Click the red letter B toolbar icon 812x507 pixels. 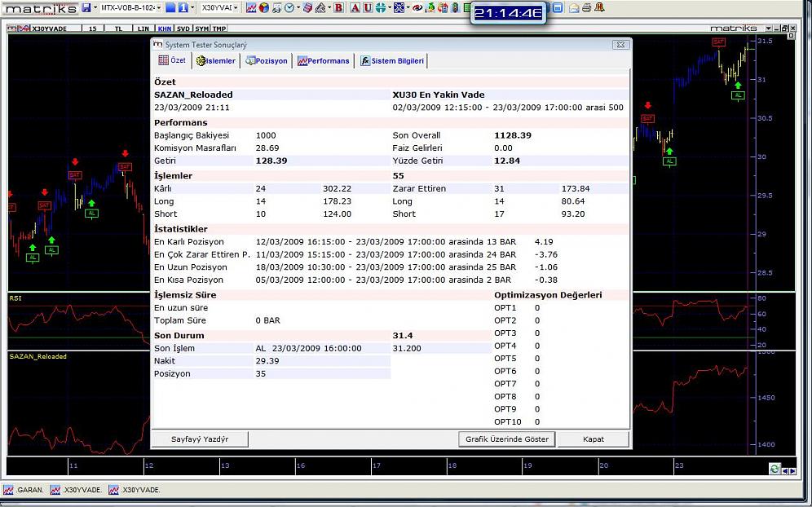pos(338,8)
